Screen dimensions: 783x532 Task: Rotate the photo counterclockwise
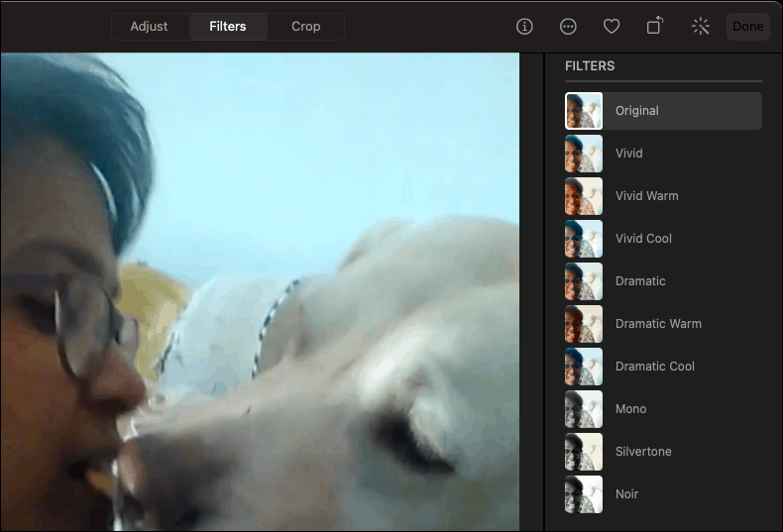tap(655, 26)
